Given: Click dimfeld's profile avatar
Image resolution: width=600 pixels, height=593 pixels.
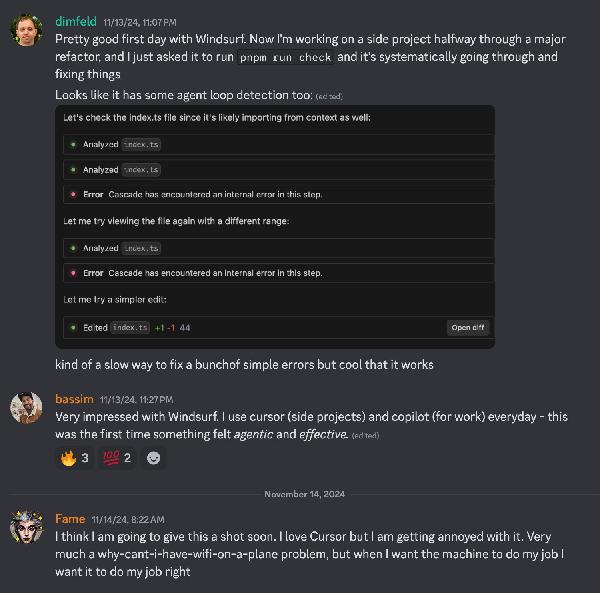Looking at the screenshot, I should tap(26, 29).
